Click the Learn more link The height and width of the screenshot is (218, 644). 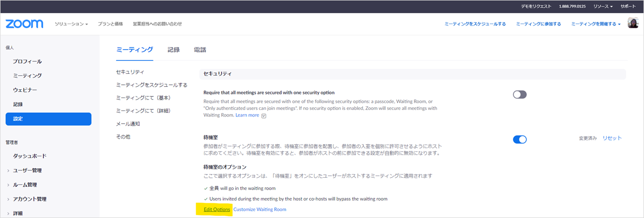247,115
